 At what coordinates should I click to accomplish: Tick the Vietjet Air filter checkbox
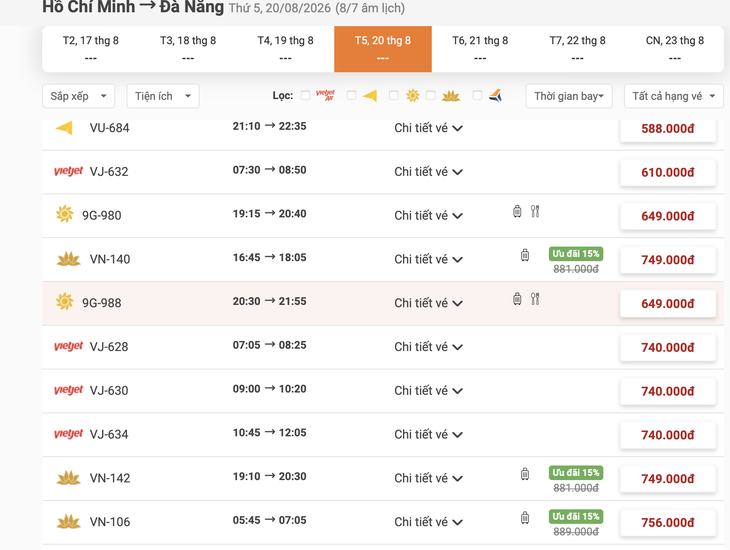pos(305,95)
